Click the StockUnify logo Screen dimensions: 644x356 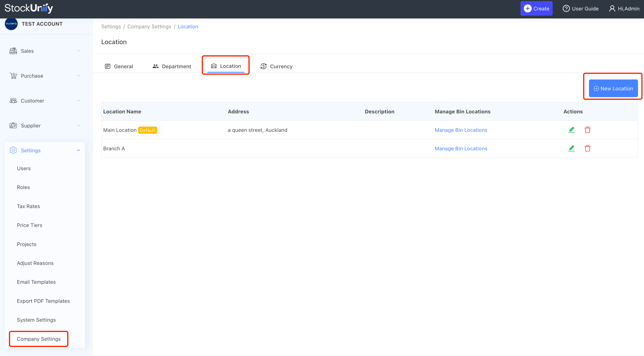point(29,8)
